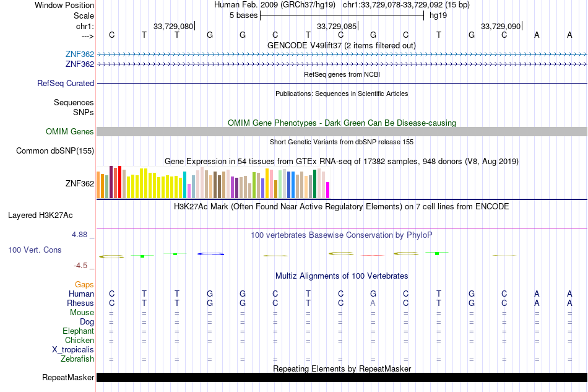The width and height of the screenshot is (588, 392).
Task: Click the light-blue ZNF362 gene track label
Action: pos(79,54)
